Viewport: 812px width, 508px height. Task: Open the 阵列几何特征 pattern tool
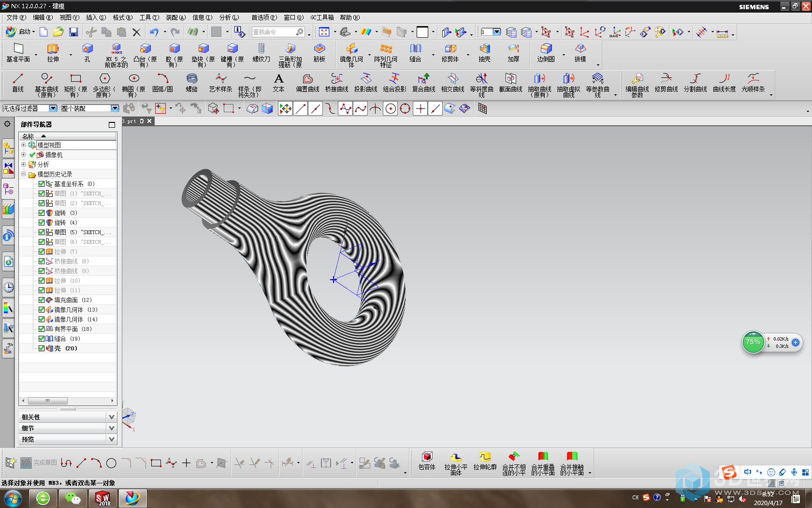(x=386, y=55)
